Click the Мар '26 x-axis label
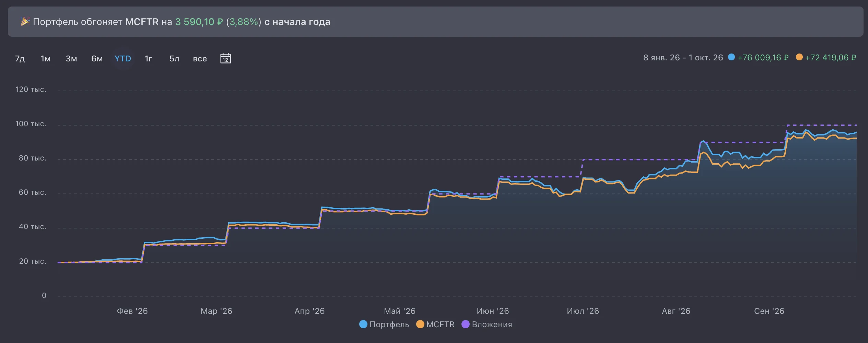 click(216, 311)
